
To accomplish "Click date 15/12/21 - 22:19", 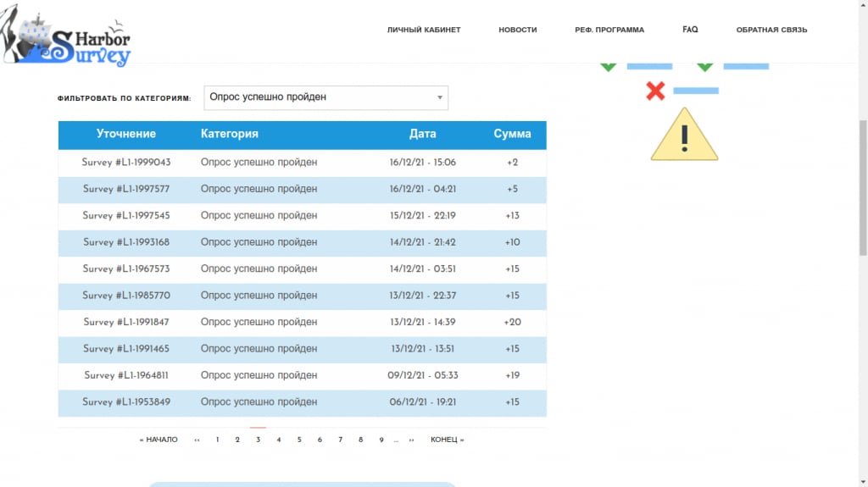I will click(422, 216).
